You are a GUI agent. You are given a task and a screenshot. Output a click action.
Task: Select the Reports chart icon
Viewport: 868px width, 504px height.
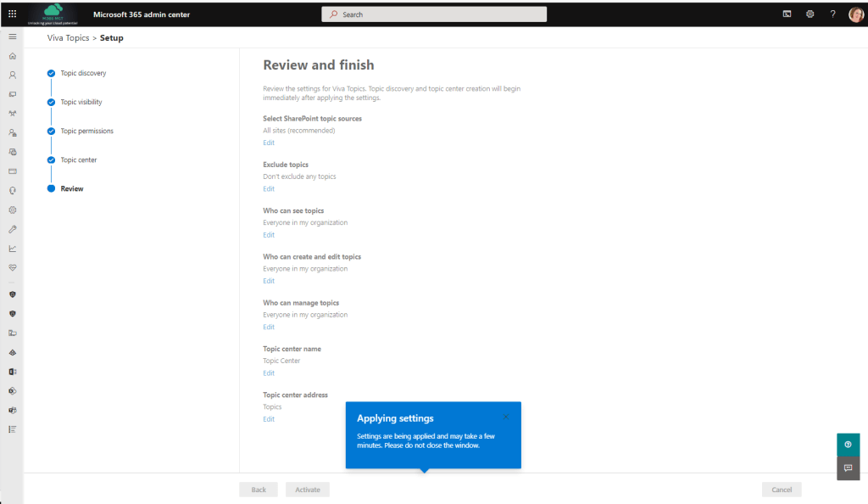click(x=12, y=248)
